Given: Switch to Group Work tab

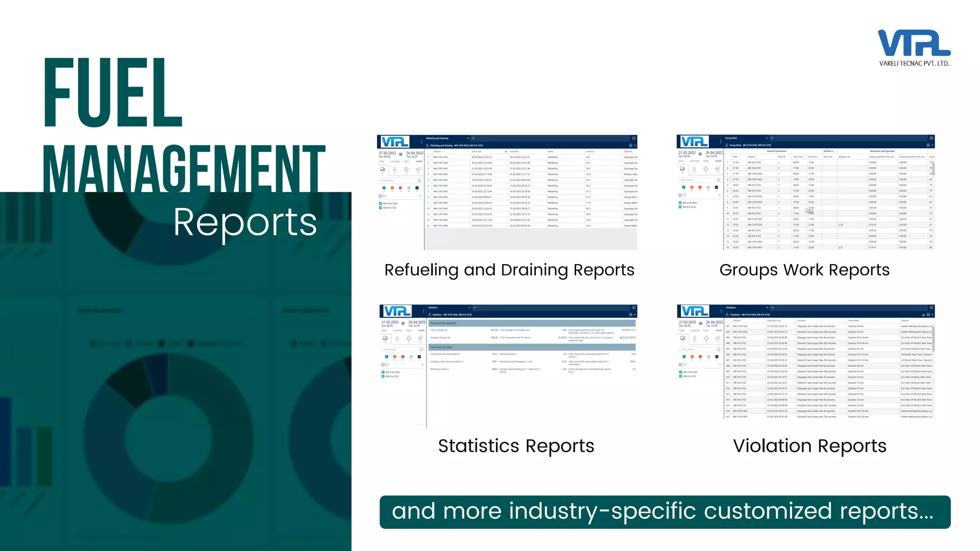Looking at the screenshot, I should 745,138.
